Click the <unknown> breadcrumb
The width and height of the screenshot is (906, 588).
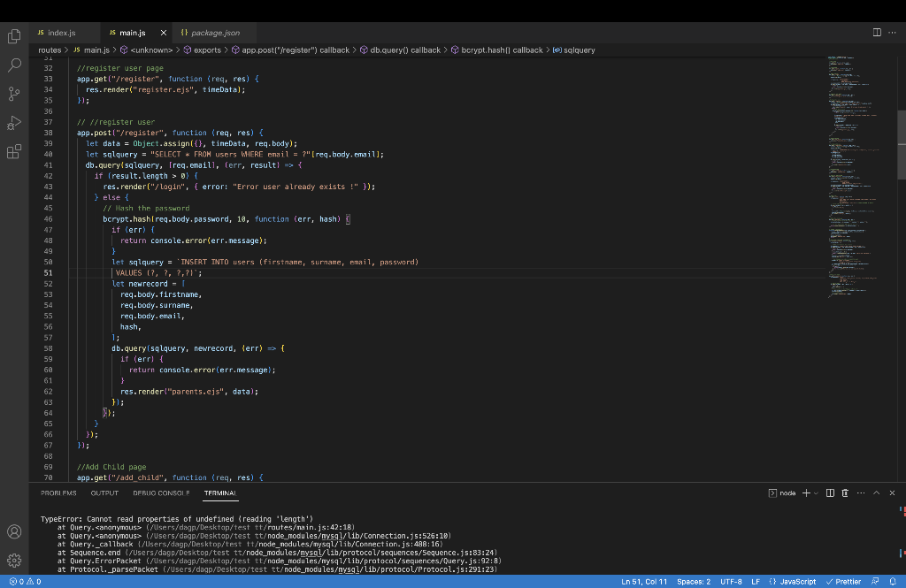(x=146, y=50)
